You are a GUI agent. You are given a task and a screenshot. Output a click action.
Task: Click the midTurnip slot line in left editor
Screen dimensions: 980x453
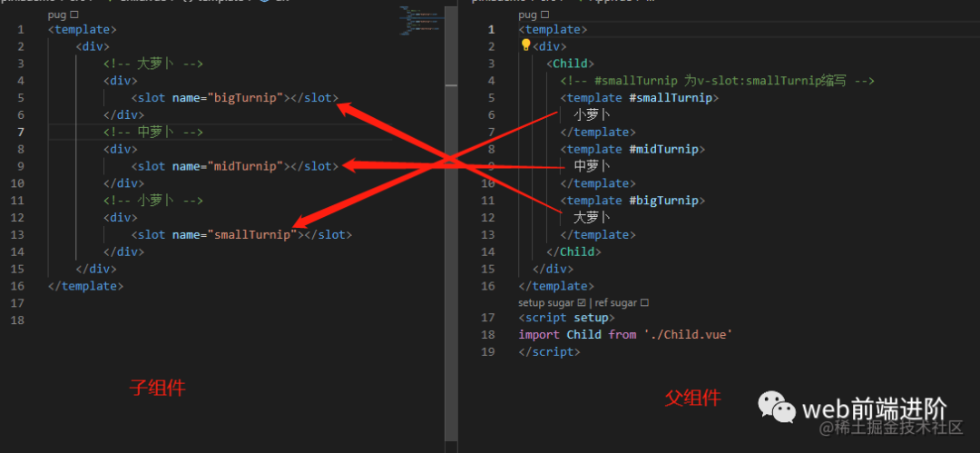tap(235, 166)
